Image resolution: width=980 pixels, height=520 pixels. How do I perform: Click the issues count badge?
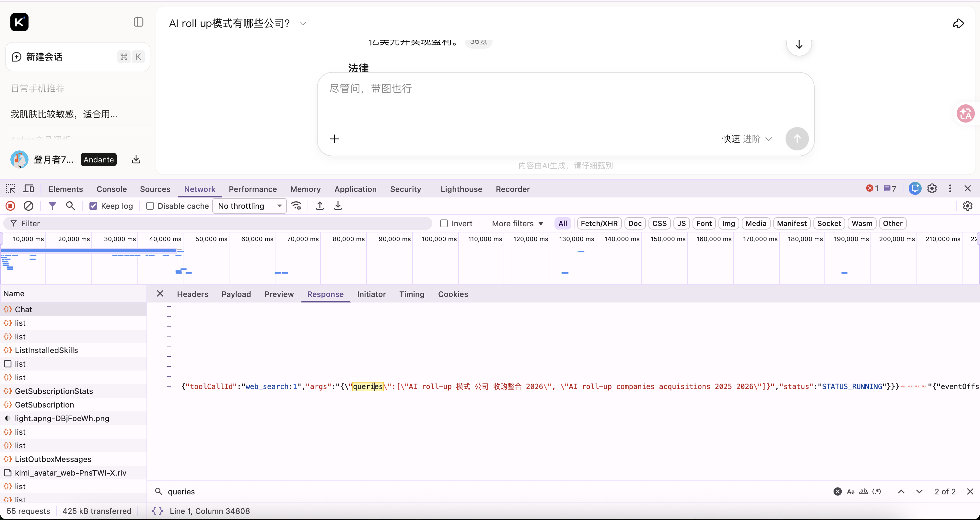[x=890, y=188]
